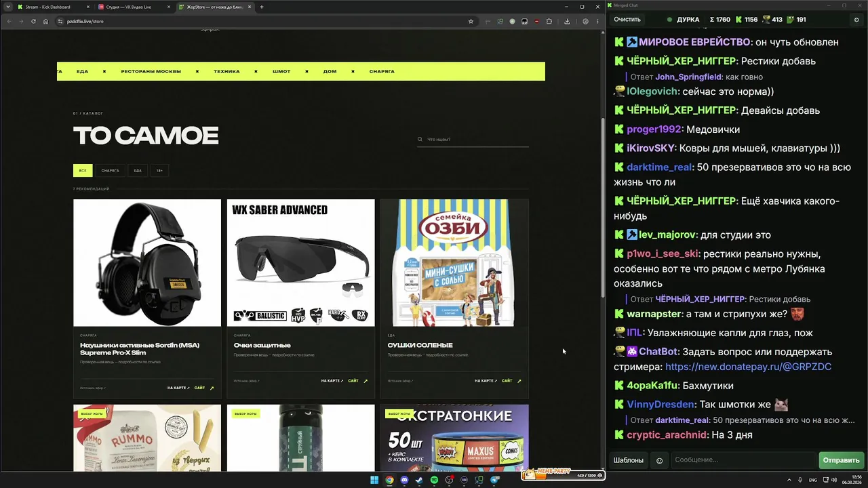Open the Sordin headphones product image
The height and width of the screenshot is (488, 868).
147,263
